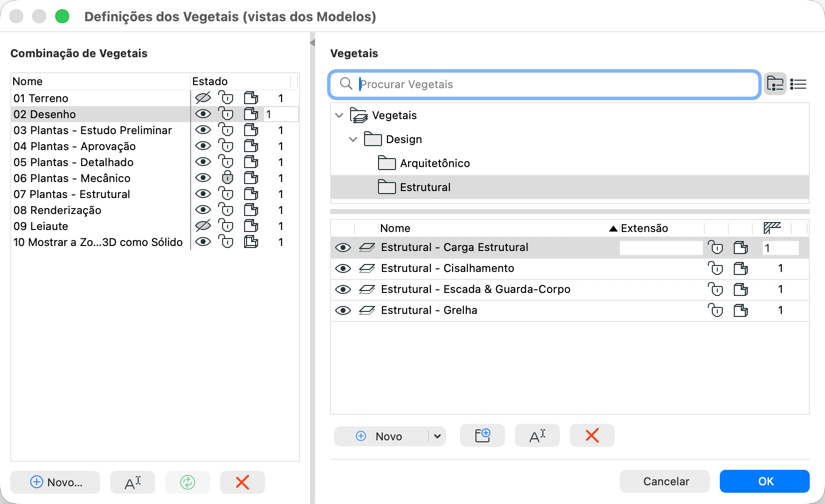This screenshot has width=825, height=504.
Task: Toggle solid/wireframe icon for Estrutural - Carga Estrutural
Action: pyautogui.click(x=741, y=247)
